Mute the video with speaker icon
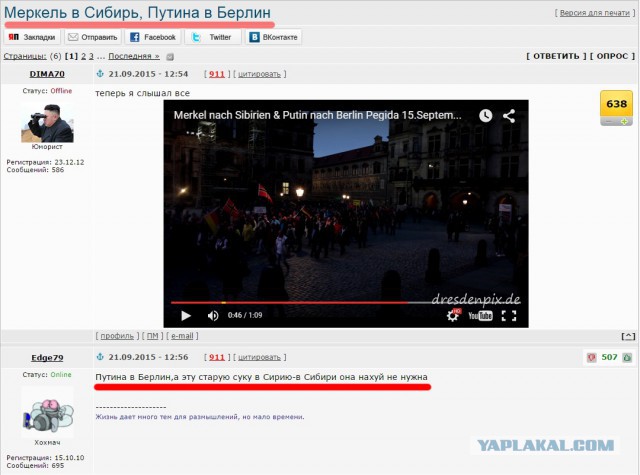Screen dimensions: 640x475 [213, 315]
